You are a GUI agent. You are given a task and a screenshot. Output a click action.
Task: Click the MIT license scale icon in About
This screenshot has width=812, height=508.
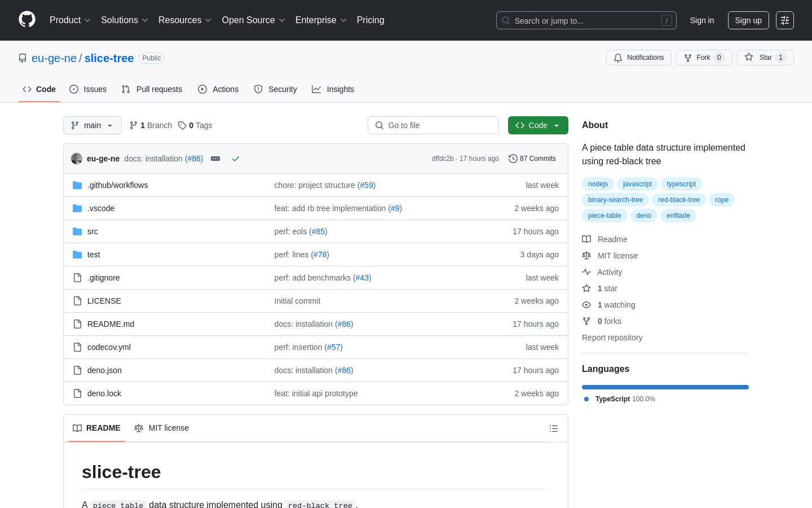pyautogui.click(x=586, y=256)
